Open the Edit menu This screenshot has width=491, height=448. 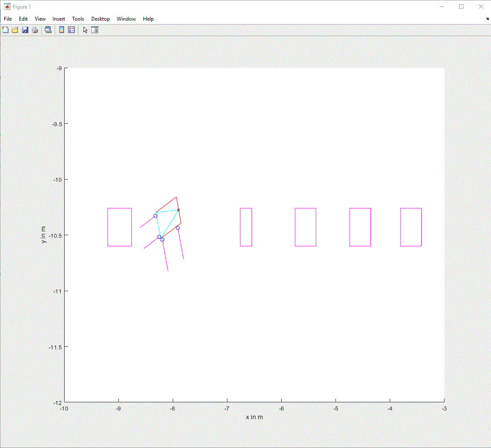coord(23,19)
